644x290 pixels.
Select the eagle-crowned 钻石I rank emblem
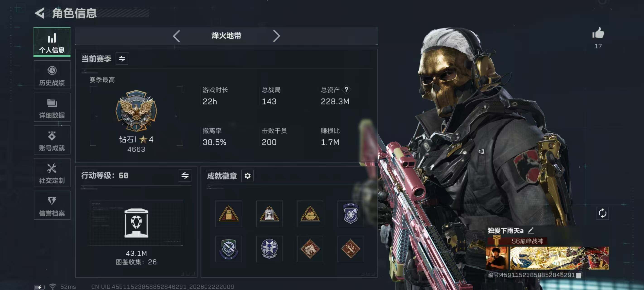coord(136,111)
